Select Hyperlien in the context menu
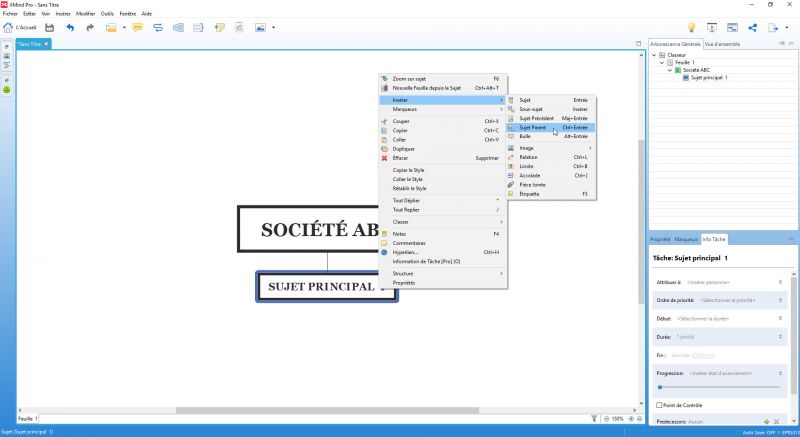Image resolution: width=800 pixels, height=437 pixels. (443, 252)
